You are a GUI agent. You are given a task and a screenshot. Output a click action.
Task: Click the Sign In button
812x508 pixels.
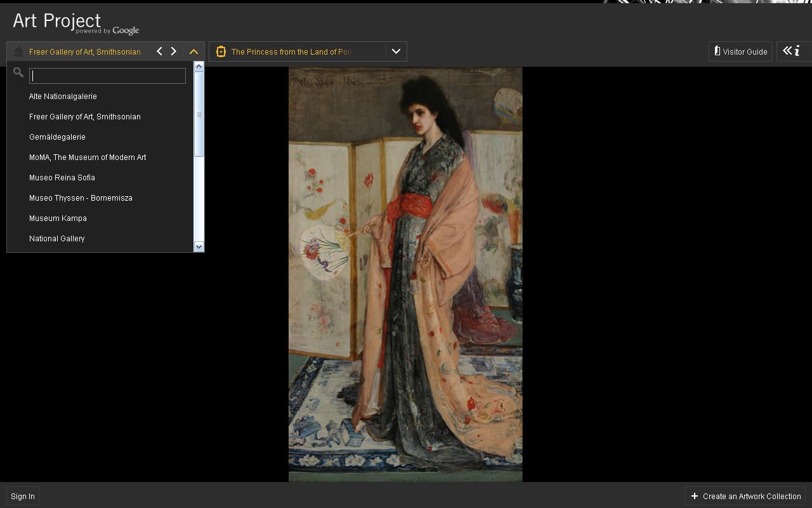(x=23, y=496)
